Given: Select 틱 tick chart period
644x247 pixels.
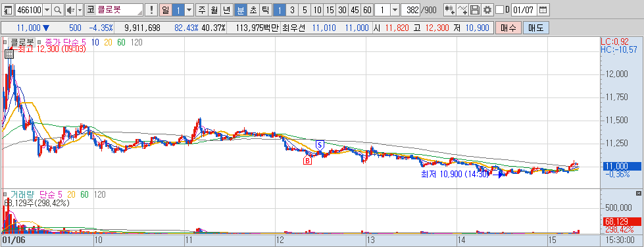Looking at the screenshot, I should [265, 10].
